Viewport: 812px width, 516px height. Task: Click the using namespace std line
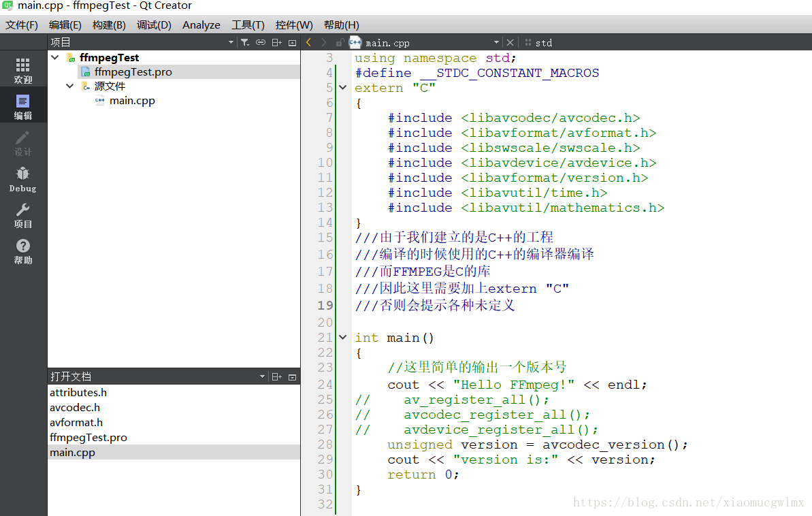435,57
